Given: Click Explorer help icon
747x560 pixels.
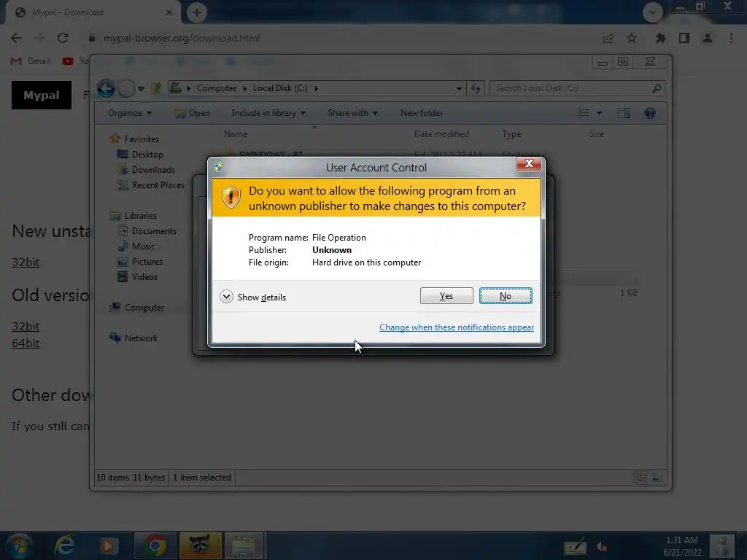Looking at the screenshot, I should [x=650, y=113].
